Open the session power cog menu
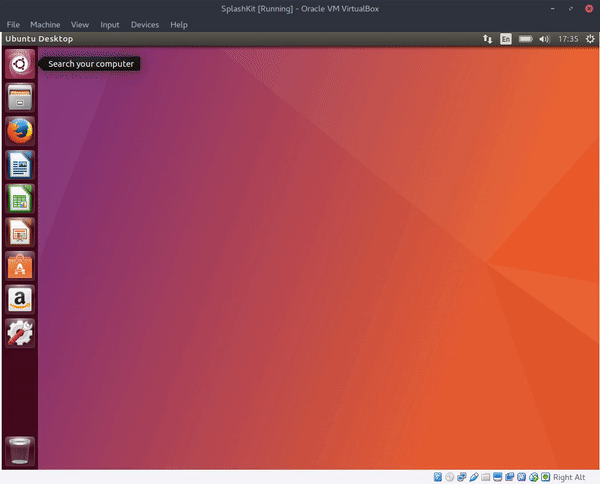The width and height of the screenshot is (600, 484). tap(590, 39)
